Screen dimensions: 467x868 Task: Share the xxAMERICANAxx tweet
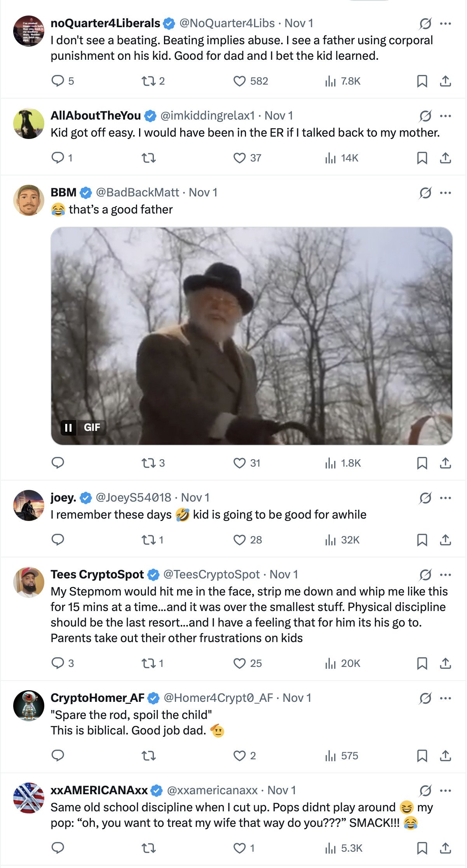[445, 848]
